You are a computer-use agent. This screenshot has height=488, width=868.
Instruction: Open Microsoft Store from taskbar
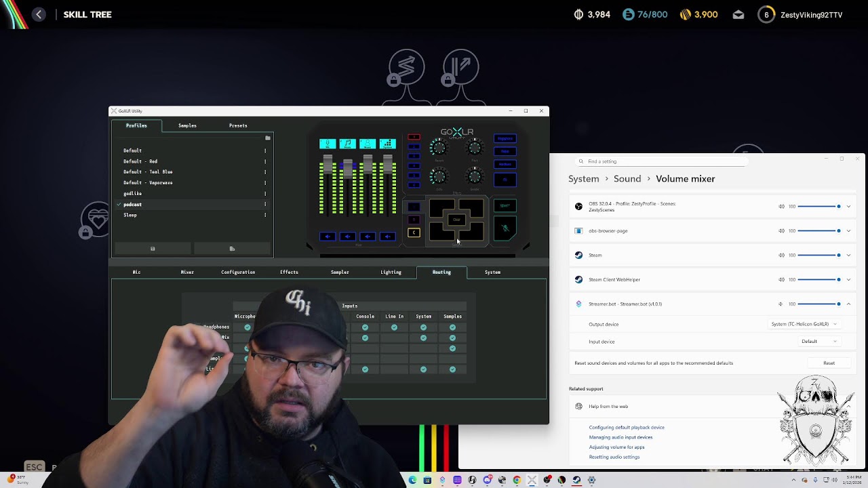427,480
